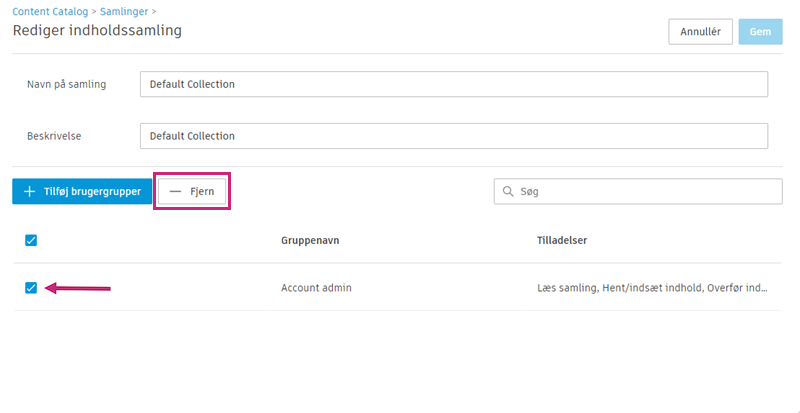Toggle the select-all header checkbox
Screen dimensions: 800x413
[x=31, y=240]
